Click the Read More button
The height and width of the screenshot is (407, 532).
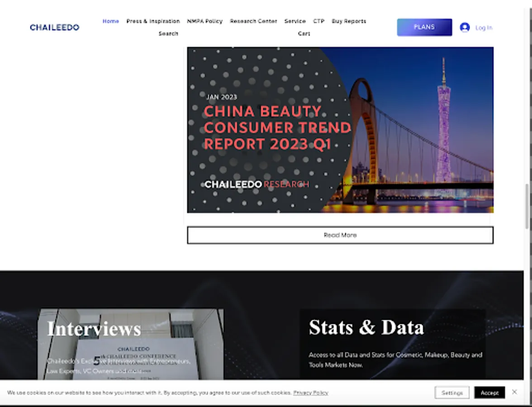click(x=340, y=235)
